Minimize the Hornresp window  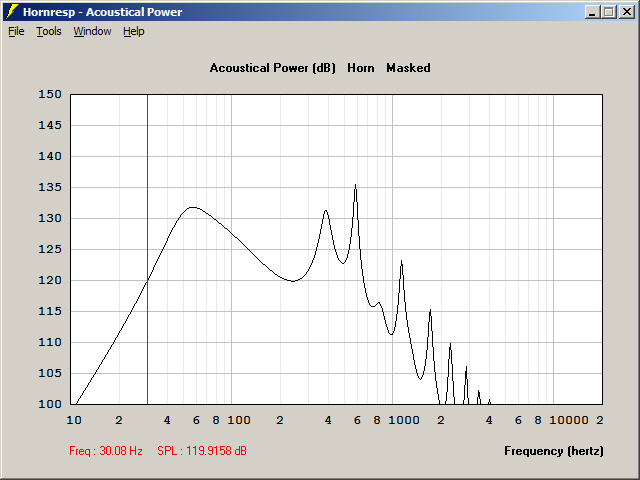click(x=592, y=12)
